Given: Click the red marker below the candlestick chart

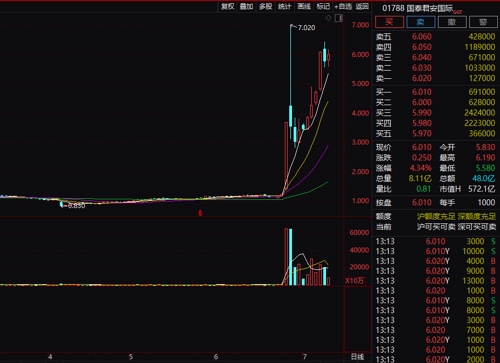Looking at the screenshot, I should [200, 213].
